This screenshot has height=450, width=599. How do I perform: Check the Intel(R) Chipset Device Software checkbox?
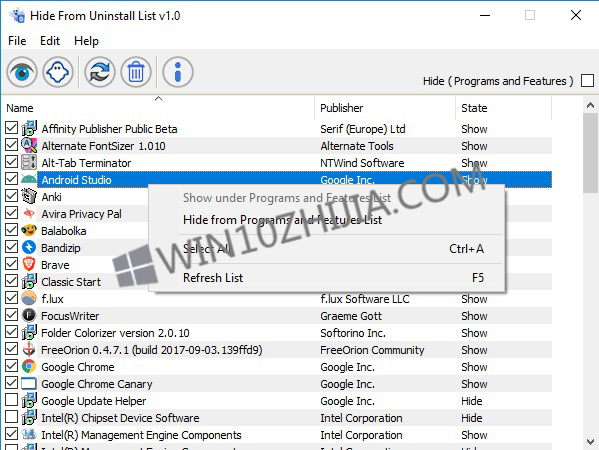click(11, 417)
